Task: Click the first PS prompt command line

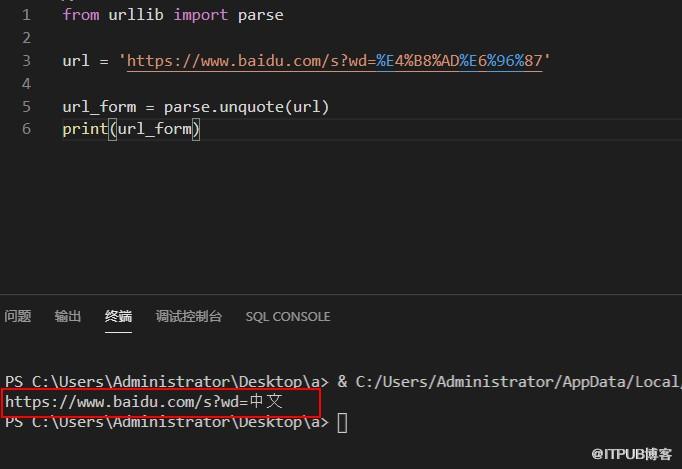Action: click(x=343, y=382)
